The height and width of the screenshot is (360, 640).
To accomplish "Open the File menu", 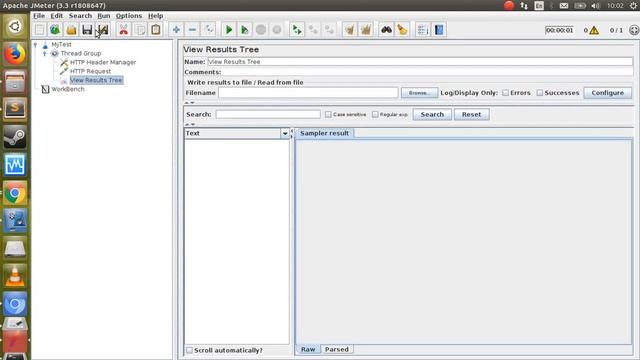I will (x=39, y=16).
